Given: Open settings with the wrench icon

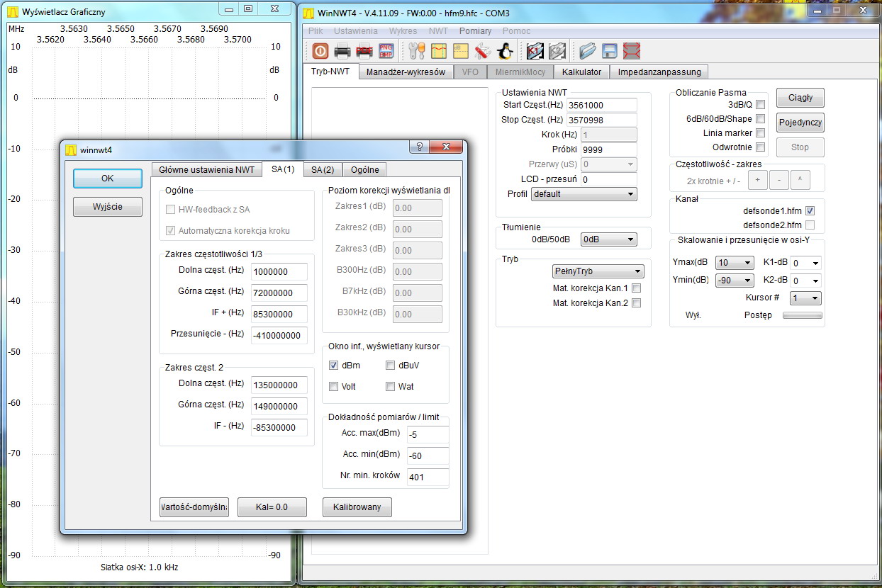Looking at the screenshot, I should click(x=416, y=51).
